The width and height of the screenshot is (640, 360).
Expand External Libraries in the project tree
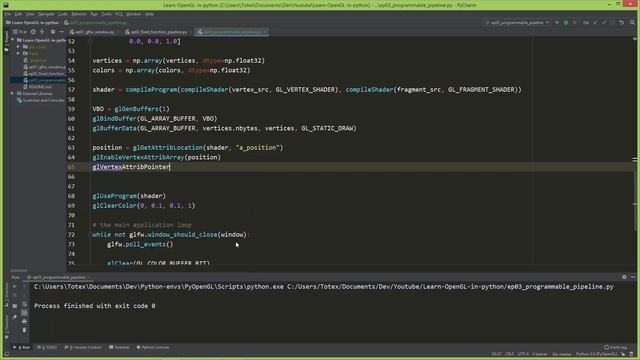[13, 93]
